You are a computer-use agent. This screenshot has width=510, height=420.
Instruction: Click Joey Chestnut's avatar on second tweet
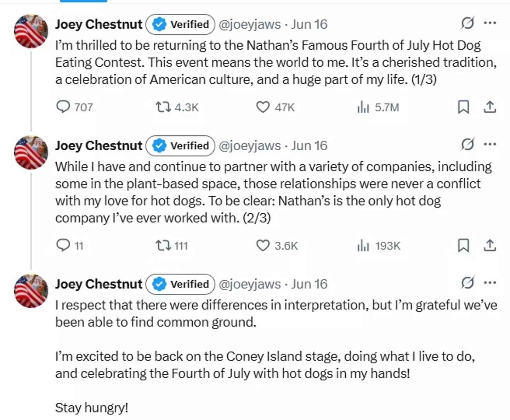coord(31,152)
